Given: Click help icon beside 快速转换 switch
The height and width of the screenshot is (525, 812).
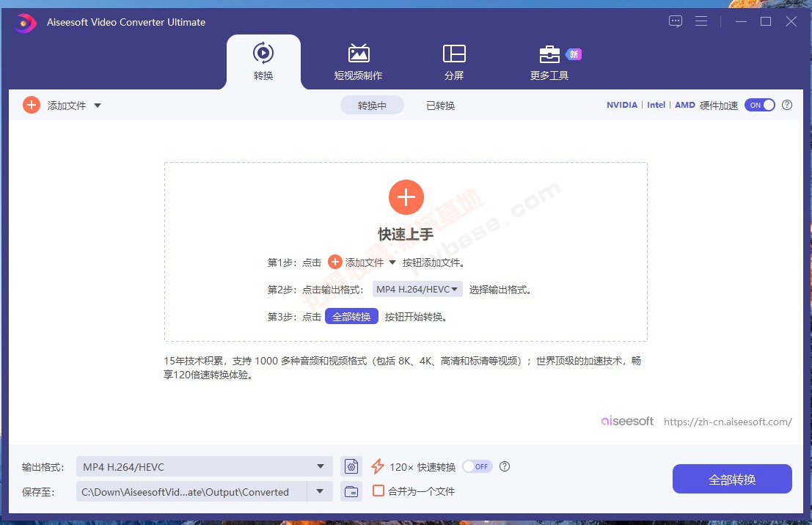Looking at the screenshot, I should (505, 466).
